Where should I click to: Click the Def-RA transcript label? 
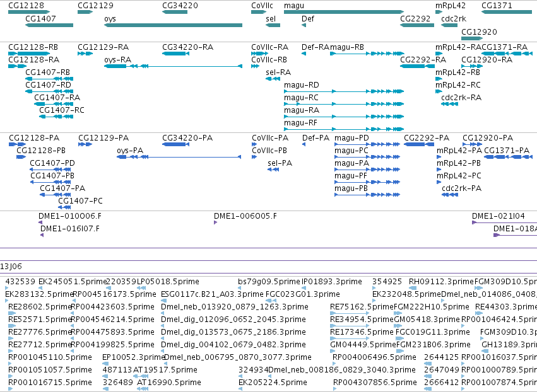[x=316, y=47]
